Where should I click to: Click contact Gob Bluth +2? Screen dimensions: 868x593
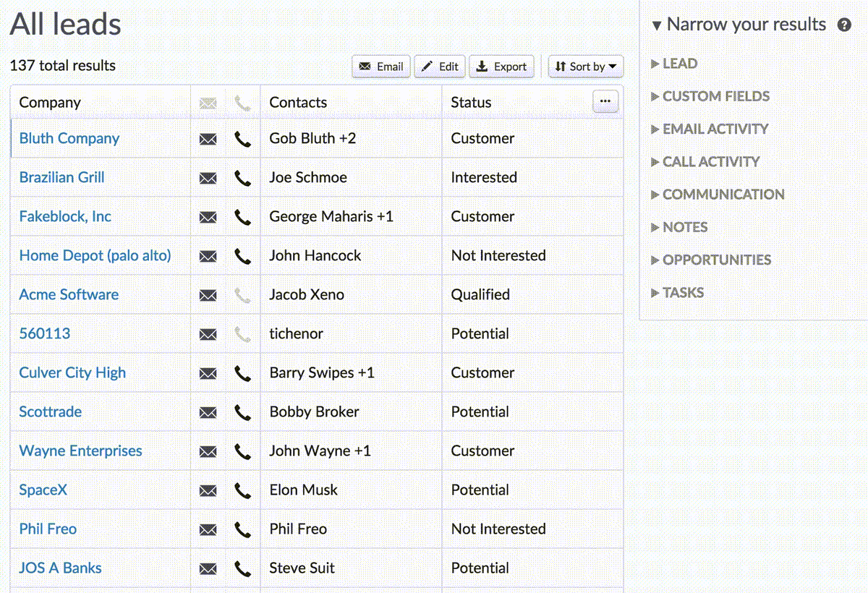click(312, 138)
